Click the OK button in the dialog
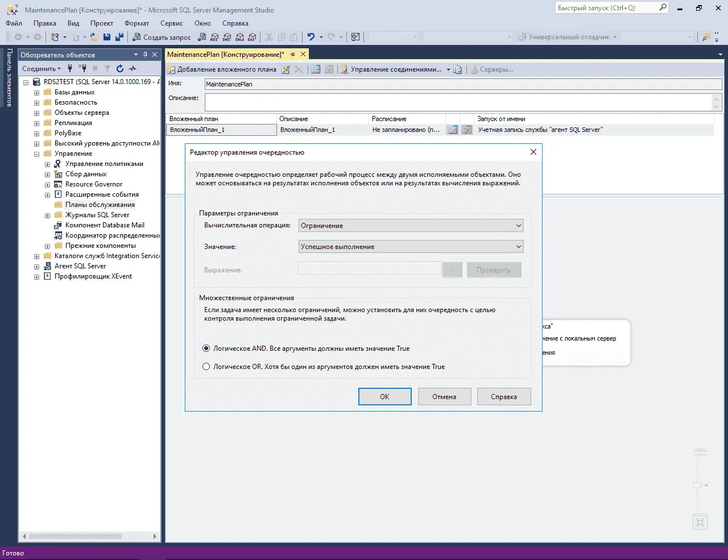Screen dimensions: 728x560 click(384, 397)
